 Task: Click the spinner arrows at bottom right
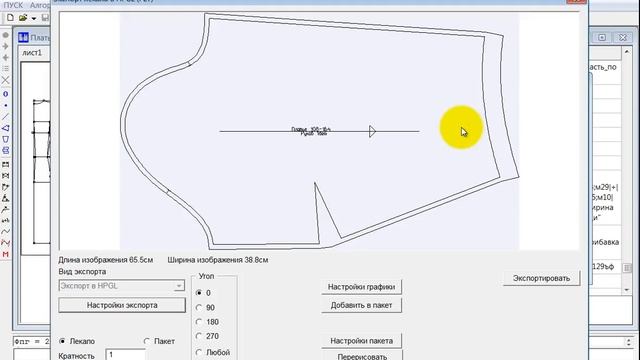click(x=629, y=342)
